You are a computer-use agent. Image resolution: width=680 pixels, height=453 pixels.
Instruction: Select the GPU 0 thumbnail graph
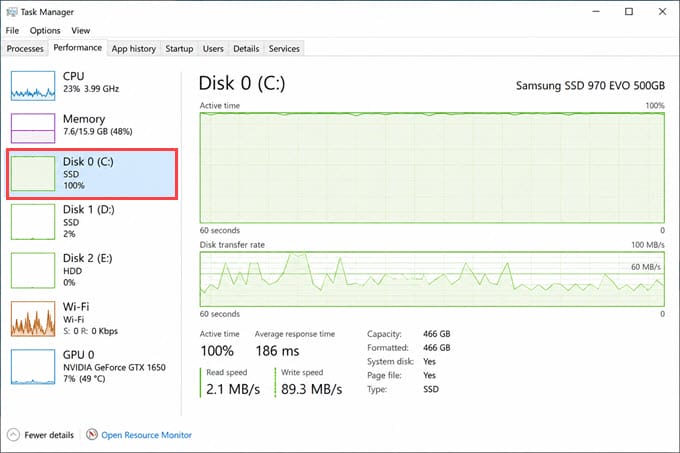pyautogui.click(x=33, y=367)
